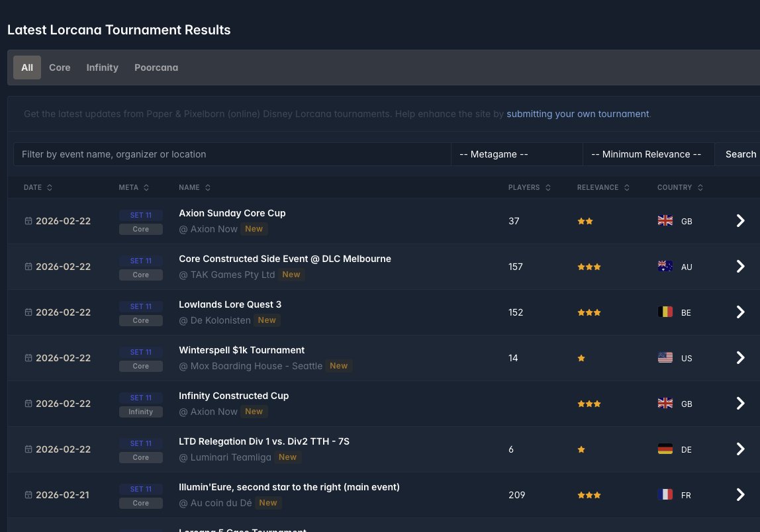Open the Winterspell $1k Tournament row arrow
The width and height of the screenshot is (760, 532).
pyautogui.click(x=740, y=357)
